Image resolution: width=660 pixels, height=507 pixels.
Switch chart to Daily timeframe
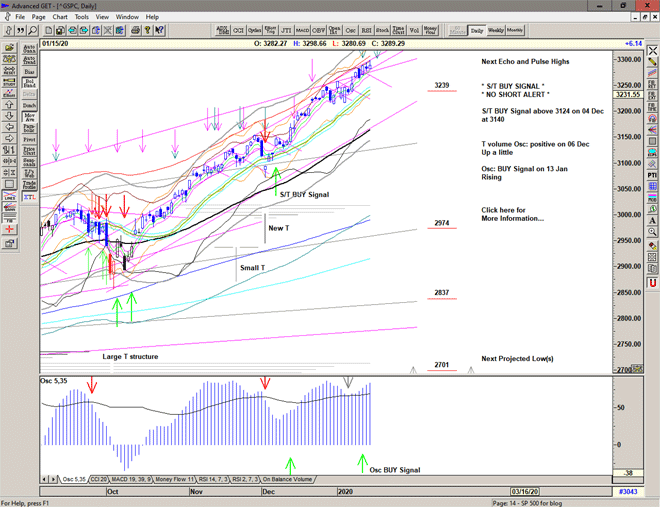pyautogui.click(x=477, y=30)
